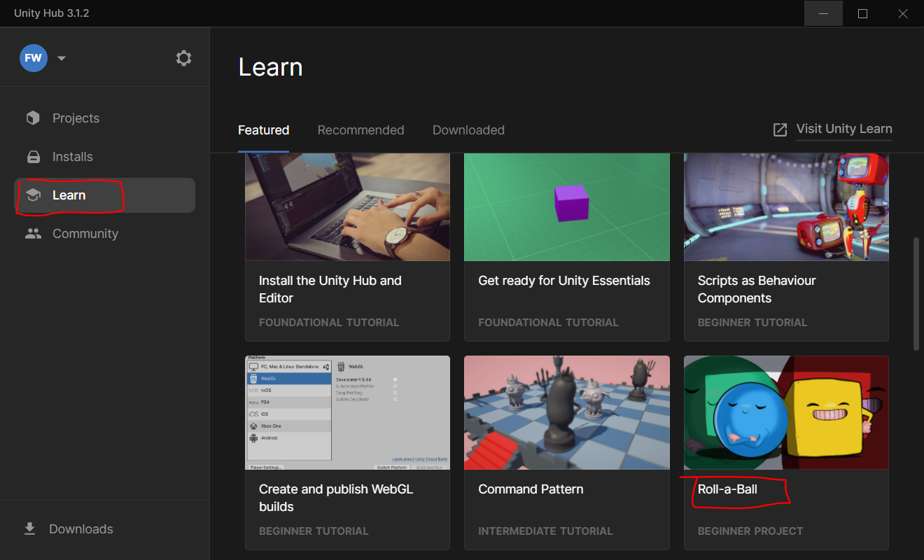Viewport: 924px width, 560px height.
Task: Click the 'Install the Unity Hub and Editor' title
Action: [x=330, y=289]
